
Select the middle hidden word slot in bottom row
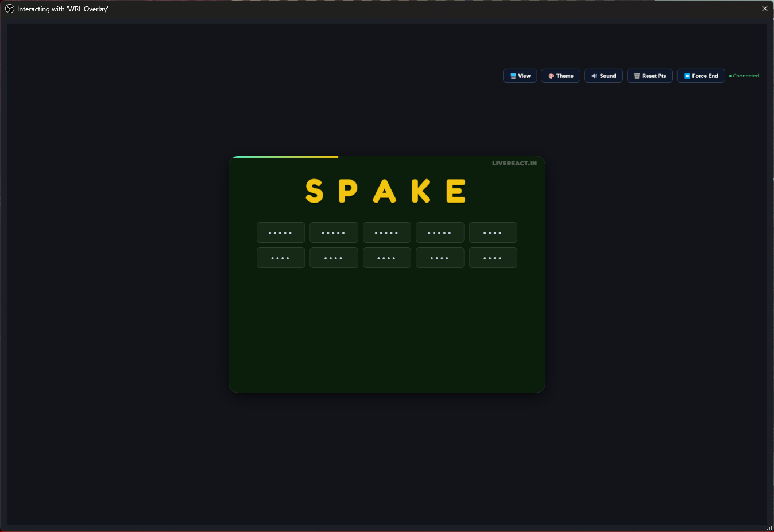point(386,258)
